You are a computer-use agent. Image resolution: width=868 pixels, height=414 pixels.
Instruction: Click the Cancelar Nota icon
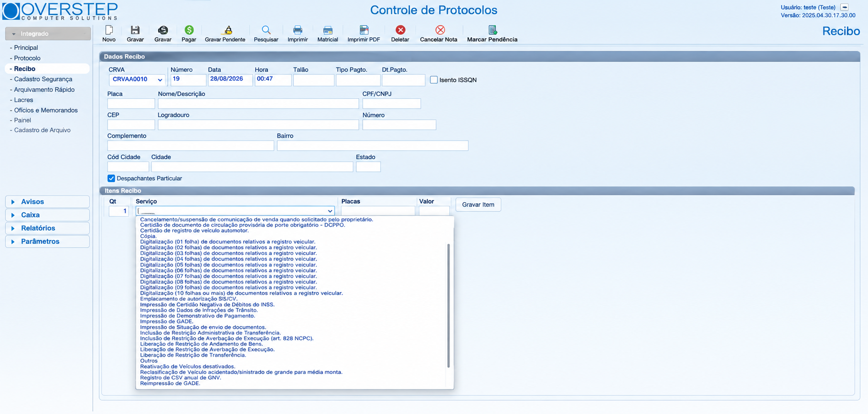point(440,30)
